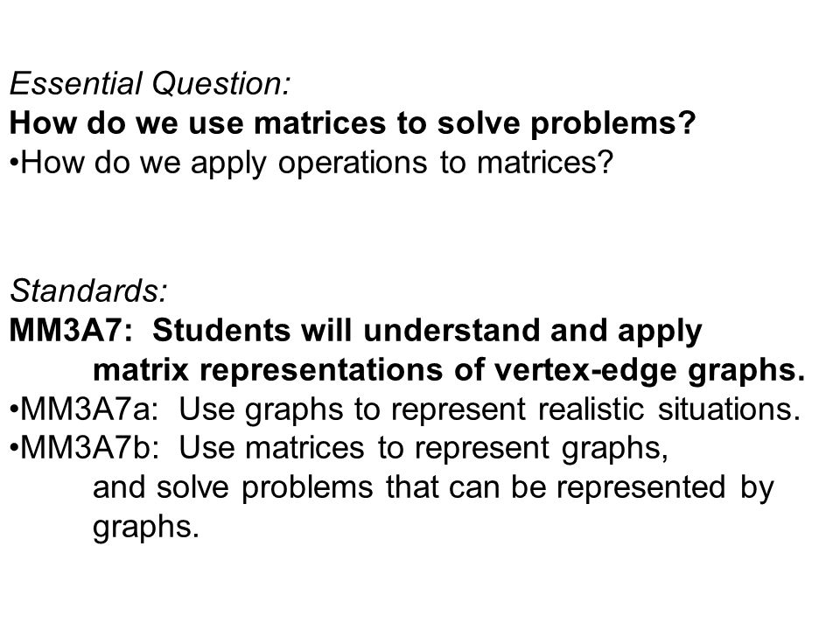The image size is (840, 630).
Task: Click the word 'matrices?' in the first bullet
Action: 545,163
